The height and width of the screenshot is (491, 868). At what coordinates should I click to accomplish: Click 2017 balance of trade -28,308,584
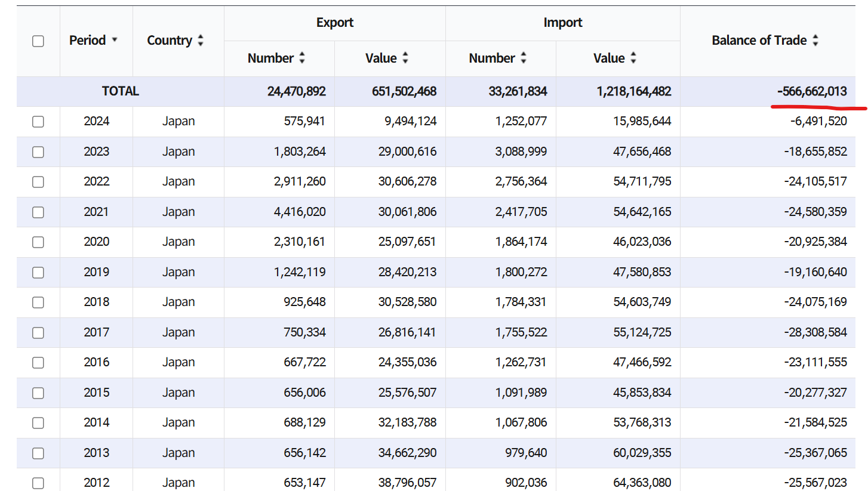815,332
